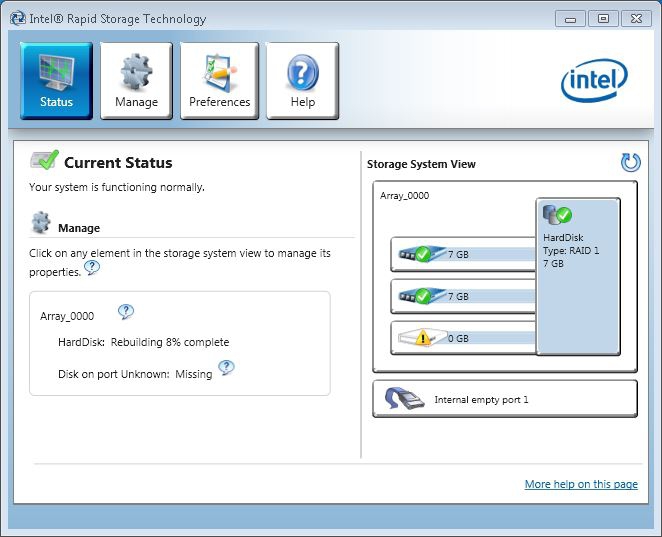Click help bubble beside Array_0000 label
The image size is (662, 537).
126,312
